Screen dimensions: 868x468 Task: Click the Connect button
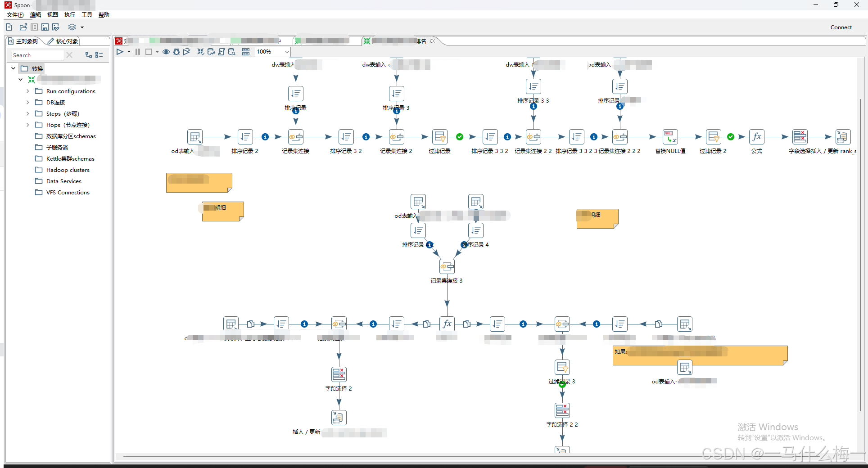pos(841,27)
